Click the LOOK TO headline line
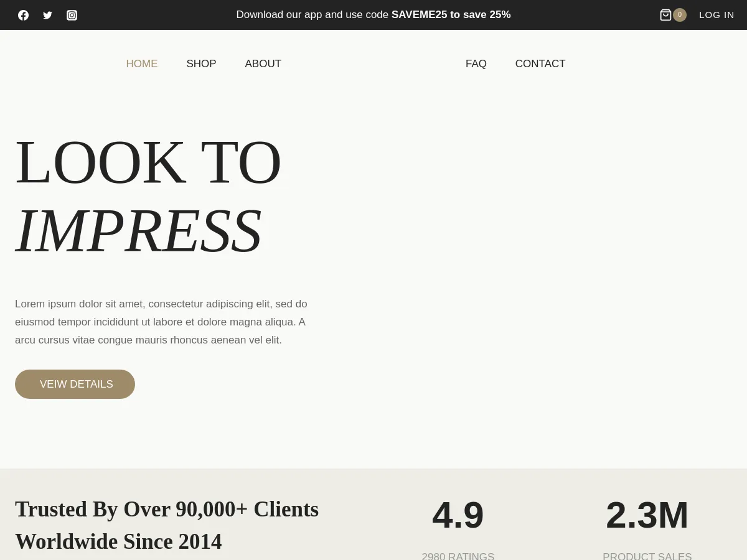 148,162
